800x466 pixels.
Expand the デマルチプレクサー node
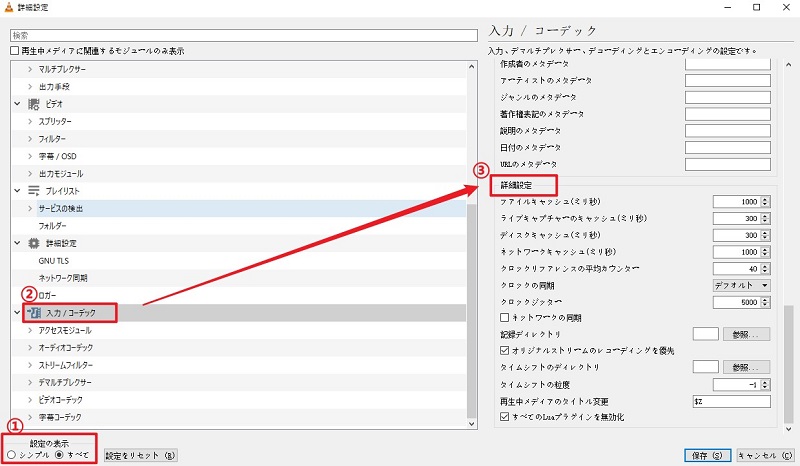(30, 382)
